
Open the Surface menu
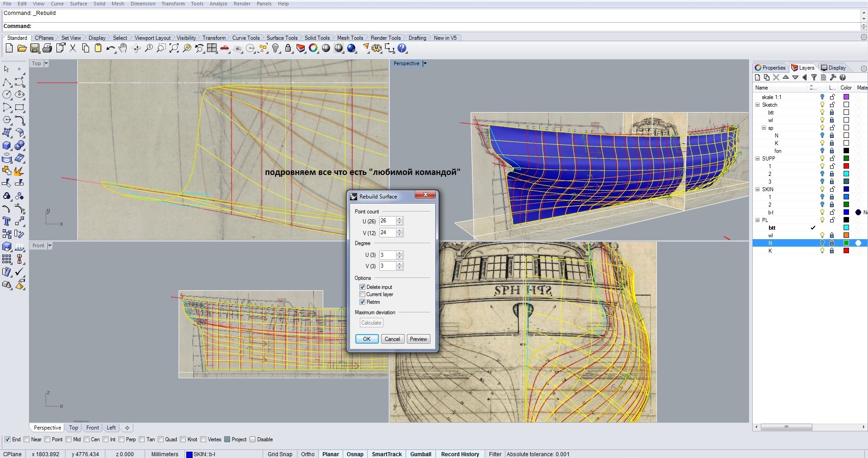pyautogui.click(x=78, y=4)
